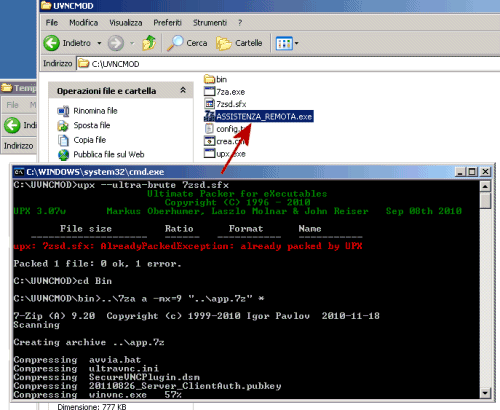The image size is (500, 410).
Task: Click the AlreadyPackedException error line
Action: click(188, 246)
